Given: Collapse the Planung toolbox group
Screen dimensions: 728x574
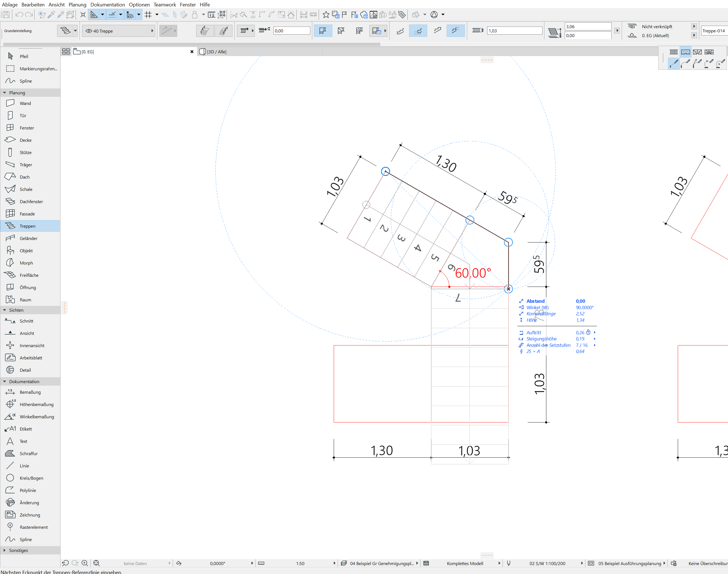Looking at the screenshot, I should tap(5, 93).
